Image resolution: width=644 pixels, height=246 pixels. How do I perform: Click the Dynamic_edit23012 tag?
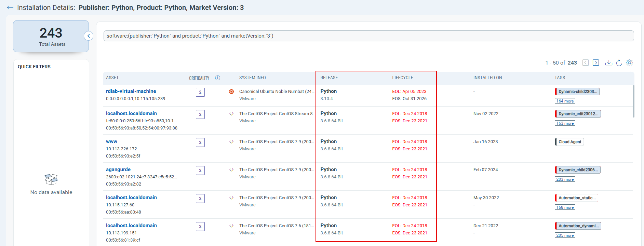pos(578,114)
